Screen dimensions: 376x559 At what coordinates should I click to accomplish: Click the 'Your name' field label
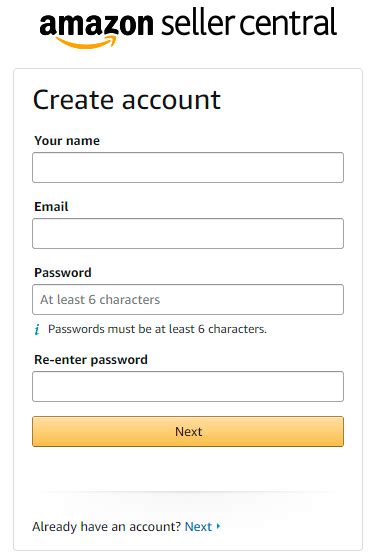click(x=67, y=140)
